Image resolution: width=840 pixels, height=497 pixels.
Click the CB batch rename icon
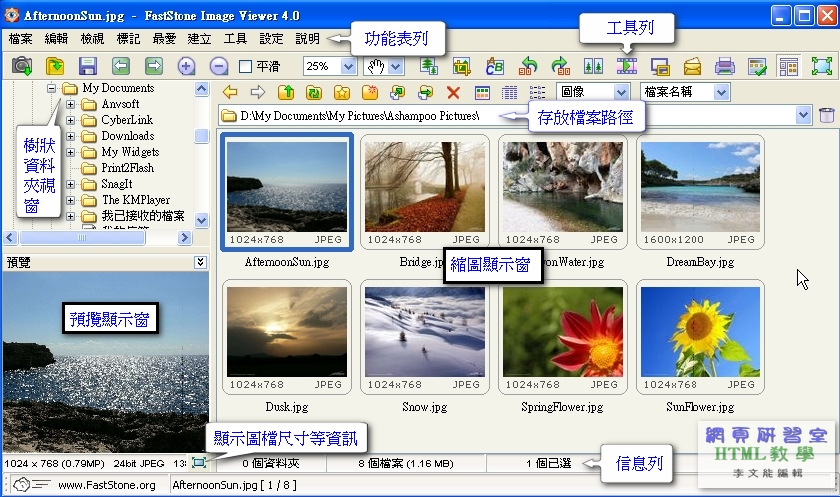[494, 66]
